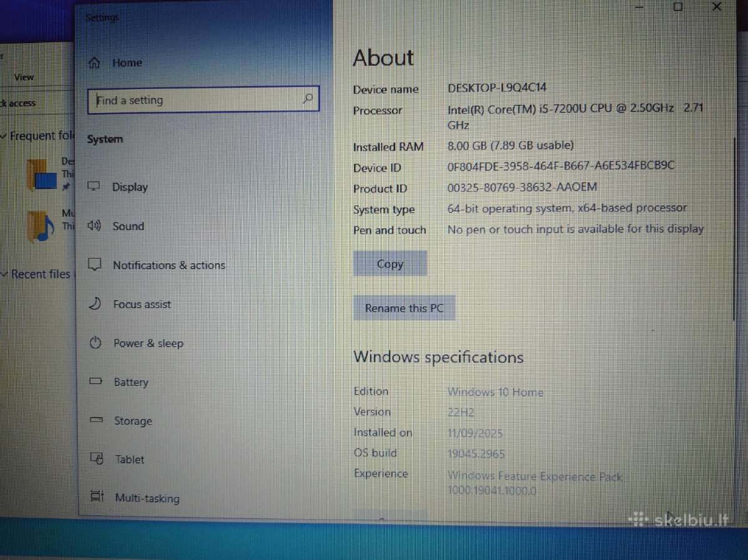Click the Battery icon in sidebar
Viewport: 748px width, 560px height.
(x=95, y=381)
